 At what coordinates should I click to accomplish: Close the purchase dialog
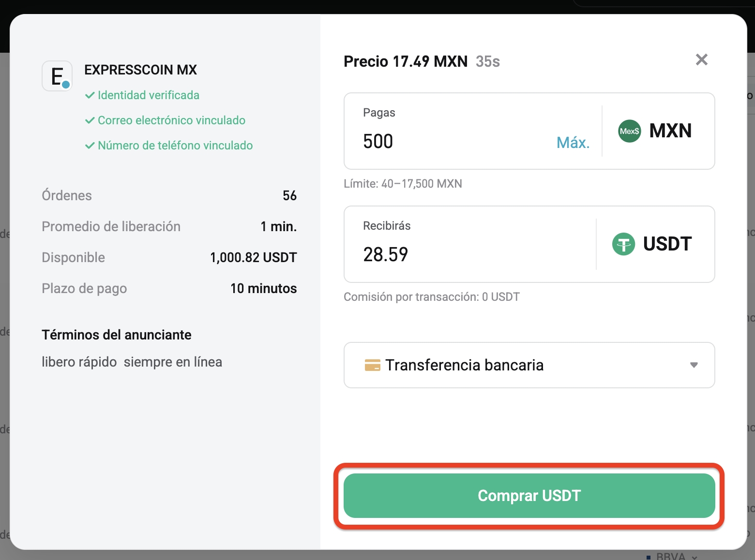pos(701,59)
